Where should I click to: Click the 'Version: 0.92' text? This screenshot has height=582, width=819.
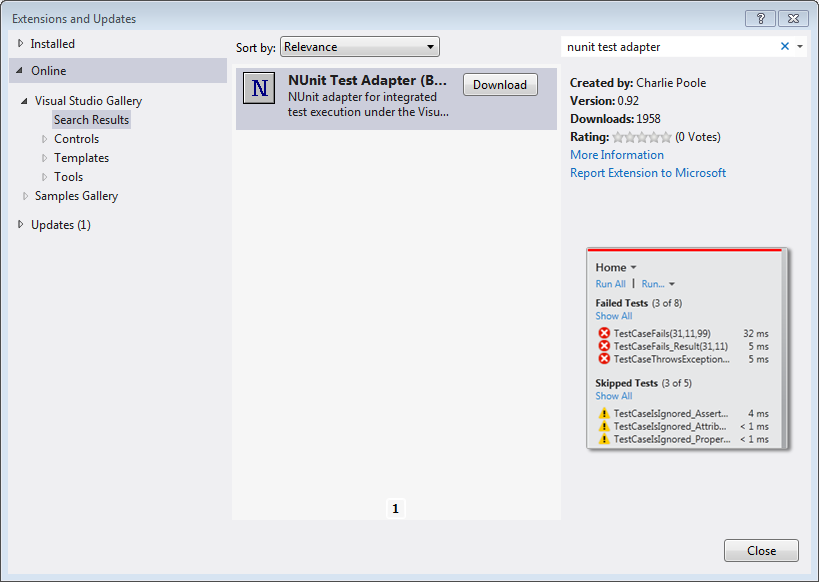coord(604,101)
